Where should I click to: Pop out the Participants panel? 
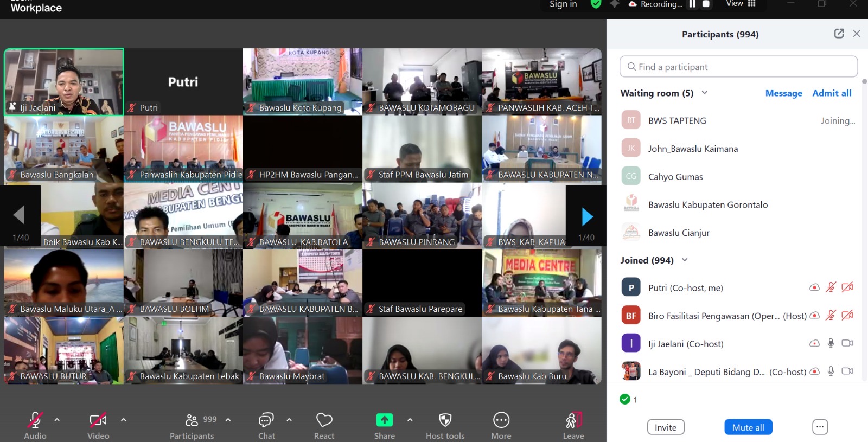[x=839, y=34]
